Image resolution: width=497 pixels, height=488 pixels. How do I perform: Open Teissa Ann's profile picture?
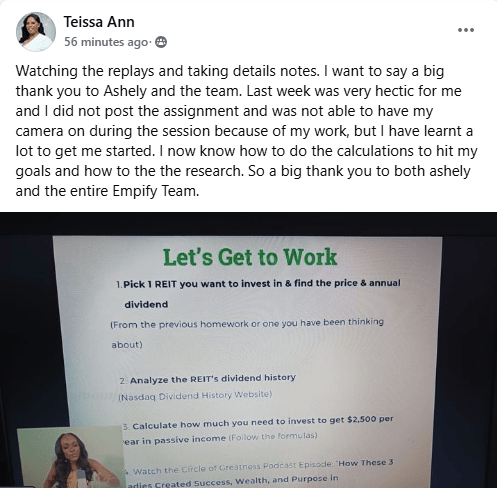click(x=36, y=32)
